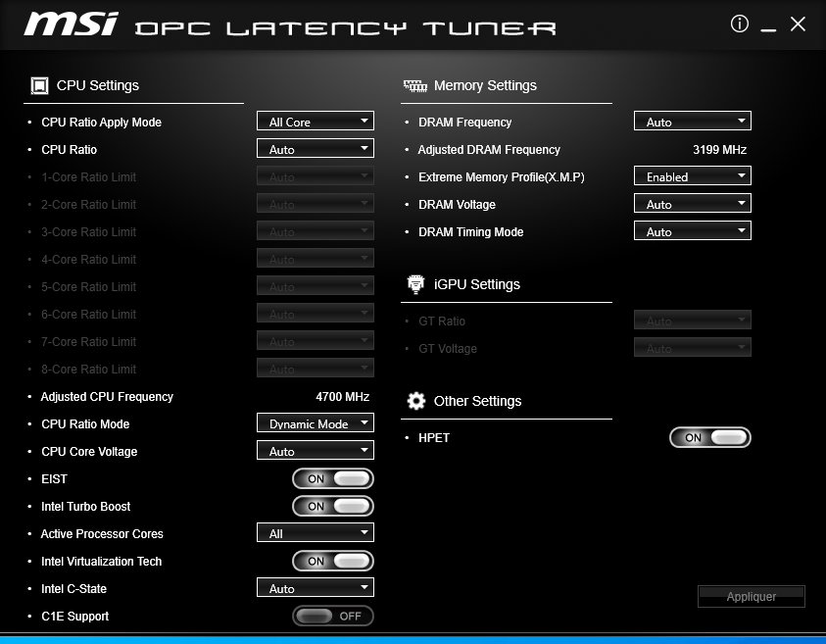826x644 pixels.
Task: Open the Intel C-State dropdown
Action: pos(316,588)
